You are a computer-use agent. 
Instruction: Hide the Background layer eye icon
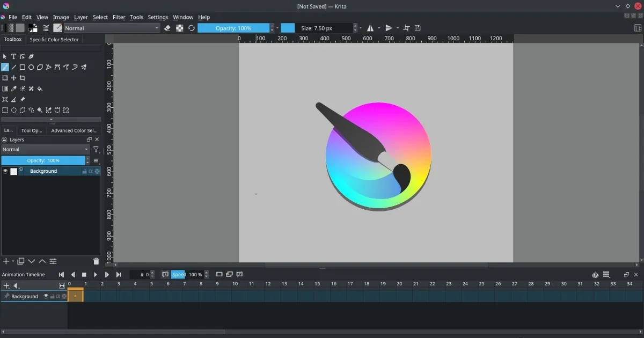click(5, 171)
